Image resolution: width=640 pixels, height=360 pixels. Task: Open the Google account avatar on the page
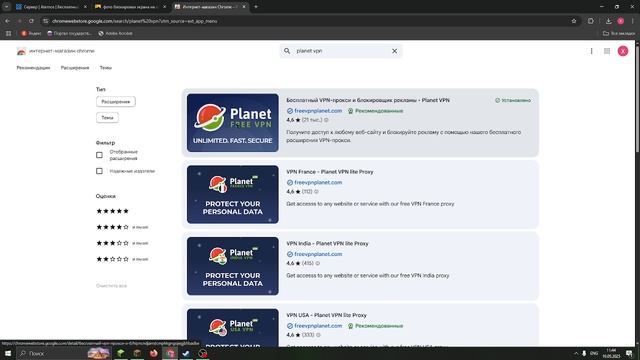tap(622, 51)
